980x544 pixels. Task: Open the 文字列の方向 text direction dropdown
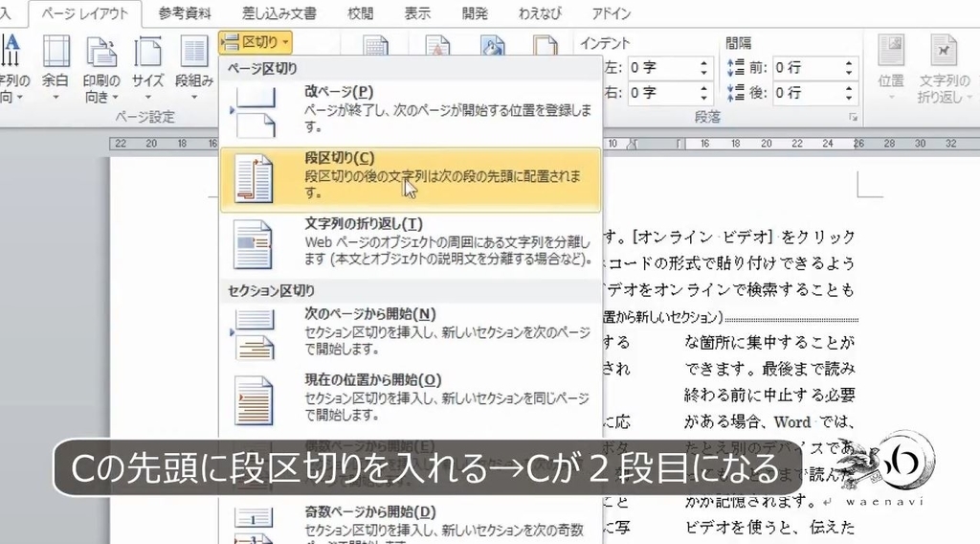coord(12,69)
